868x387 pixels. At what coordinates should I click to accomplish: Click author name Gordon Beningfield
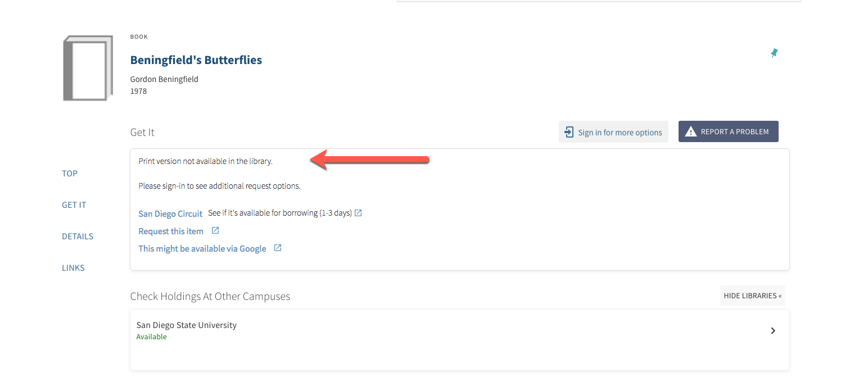coord(164,79)
